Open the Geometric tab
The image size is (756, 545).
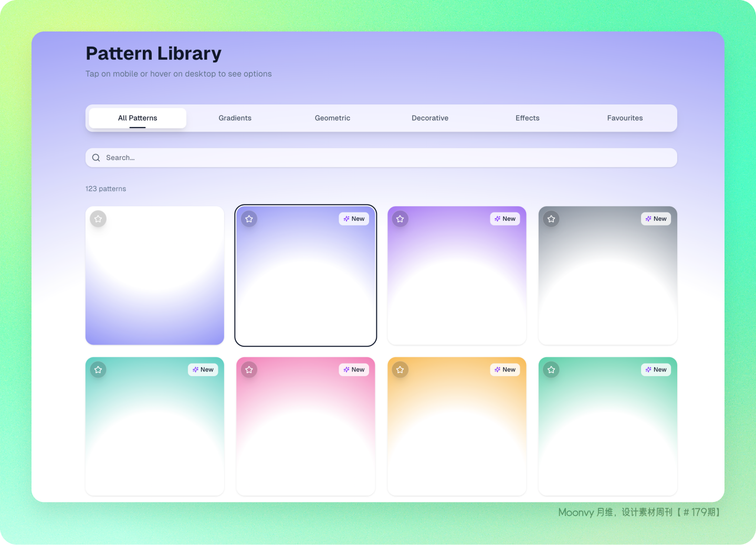coord(332,118)
